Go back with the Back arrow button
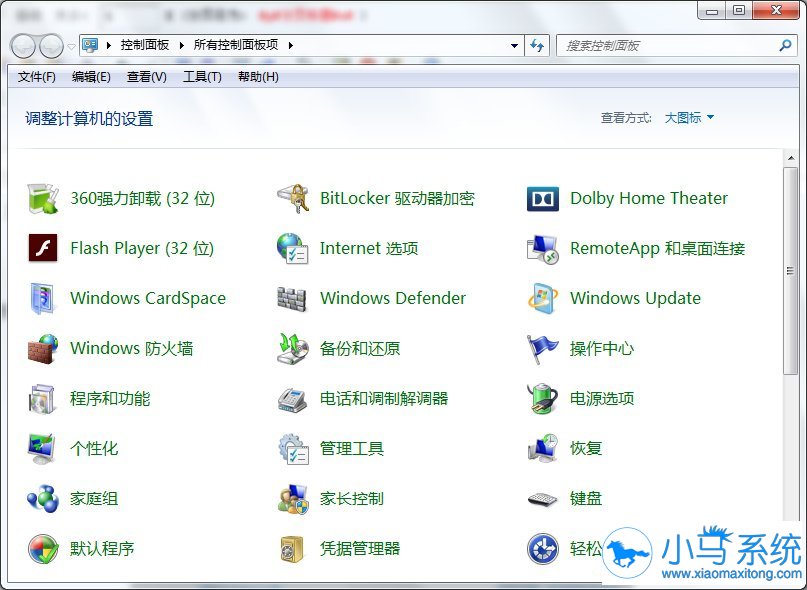The height and width of the screenshot is (590, 807). pos(23,46)
